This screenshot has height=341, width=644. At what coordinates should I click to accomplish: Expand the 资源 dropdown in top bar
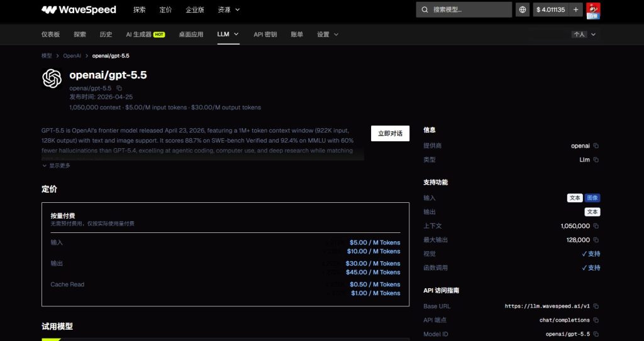(229, 9)
